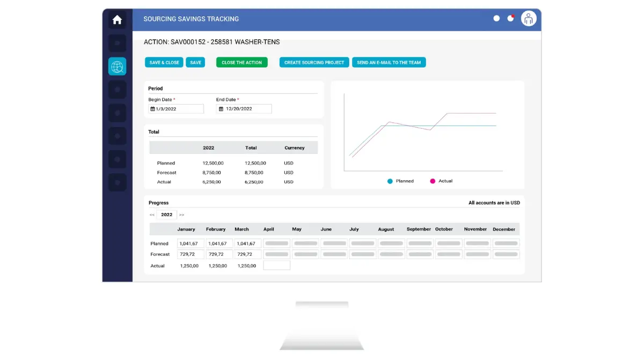Go to previous year with << arrow

point(152,215)
